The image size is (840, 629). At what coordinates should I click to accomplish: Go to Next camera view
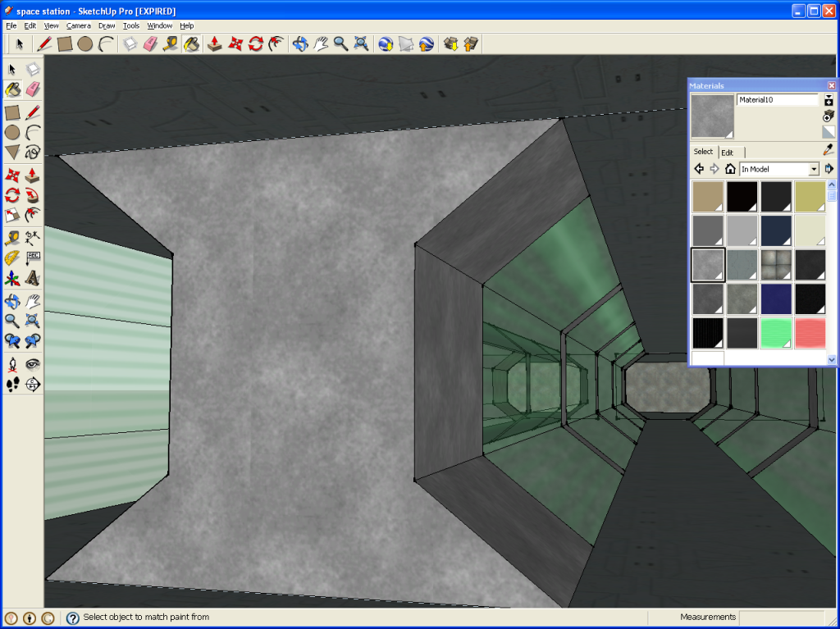point(33,341)
